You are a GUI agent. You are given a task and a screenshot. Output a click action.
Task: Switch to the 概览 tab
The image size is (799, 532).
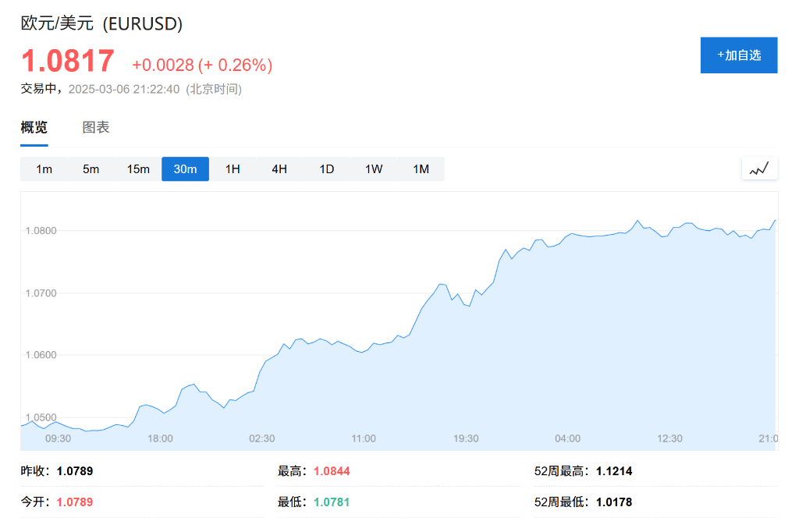(x=34, y=127)
